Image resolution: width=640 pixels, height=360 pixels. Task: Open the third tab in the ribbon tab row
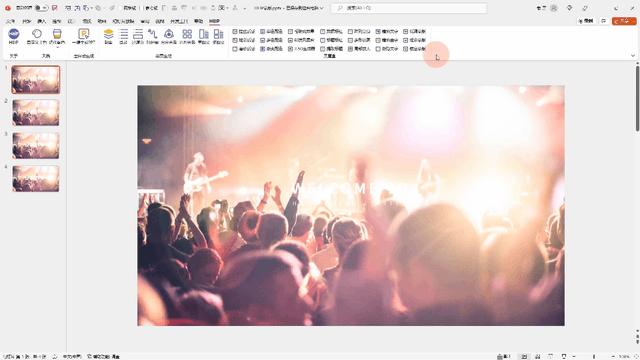coord(42,21)
